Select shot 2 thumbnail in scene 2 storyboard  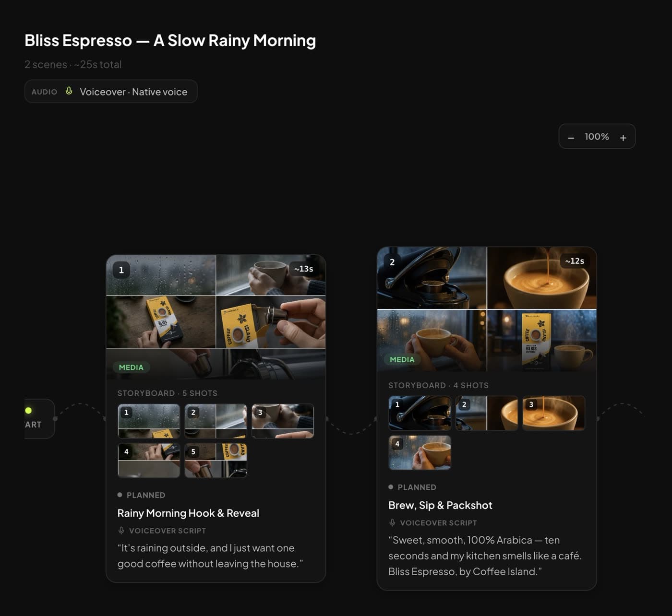point(487,413)
